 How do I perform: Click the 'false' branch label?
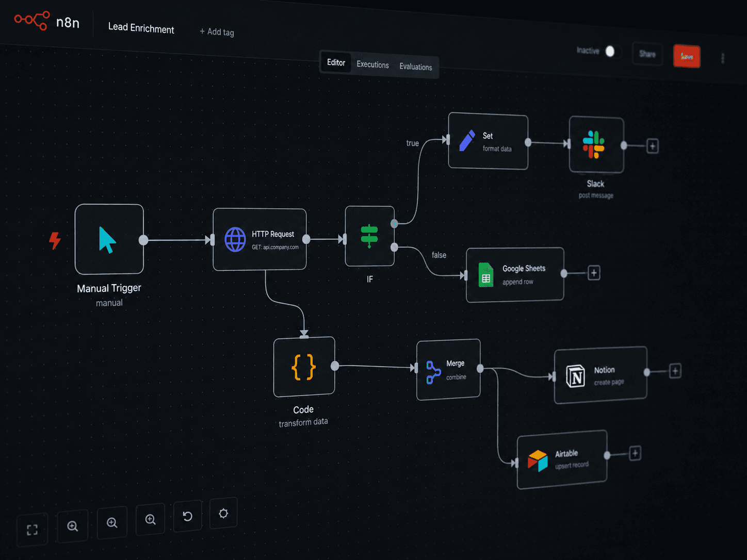439,255
